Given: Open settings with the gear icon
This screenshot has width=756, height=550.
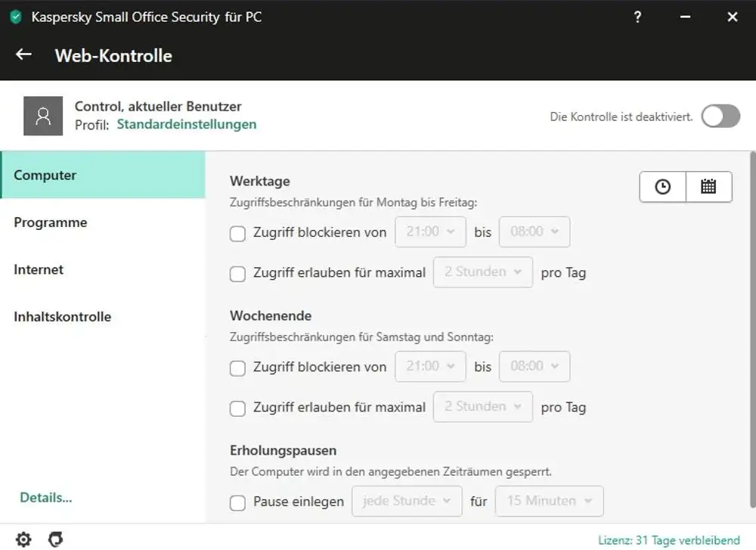Looking at the screenshot, I should (x=23, y=539).
